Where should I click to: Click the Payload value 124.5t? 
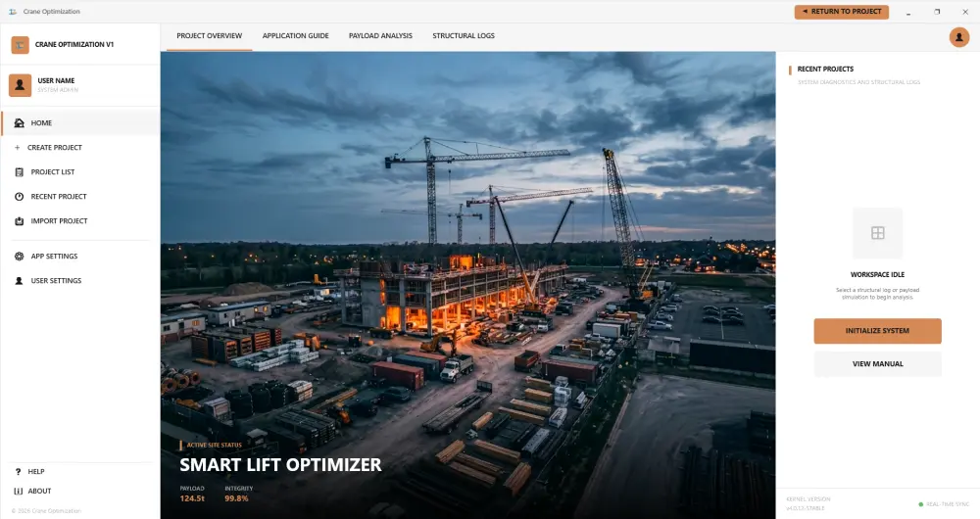(x=192, y=498)
